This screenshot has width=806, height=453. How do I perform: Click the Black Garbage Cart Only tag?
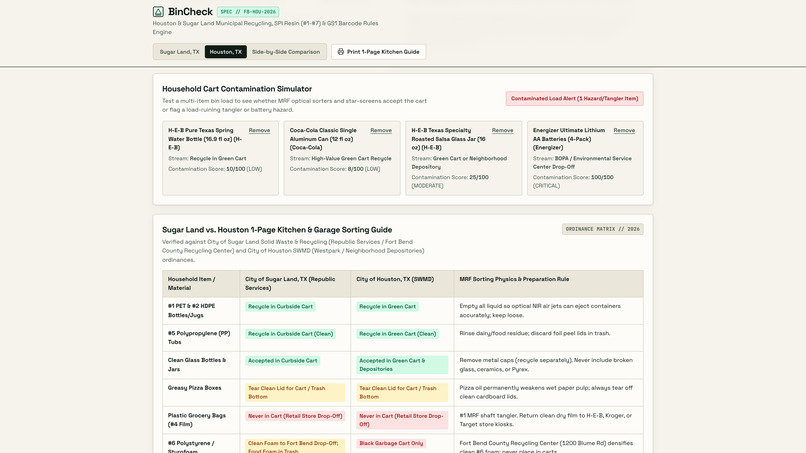click(x=391, y=443)
